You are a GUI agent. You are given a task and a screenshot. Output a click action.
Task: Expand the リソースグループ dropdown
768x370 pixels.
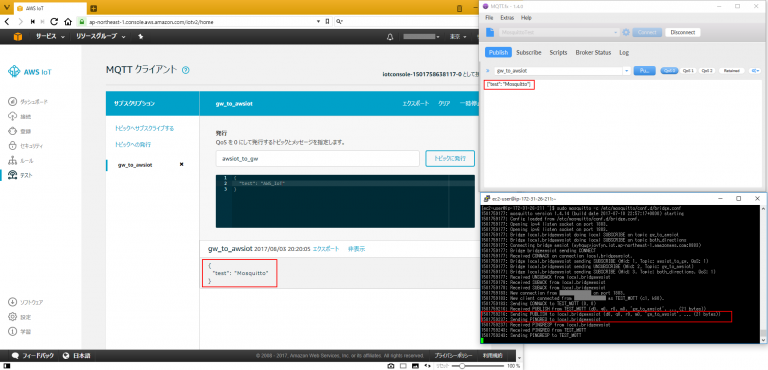(101, 37)
